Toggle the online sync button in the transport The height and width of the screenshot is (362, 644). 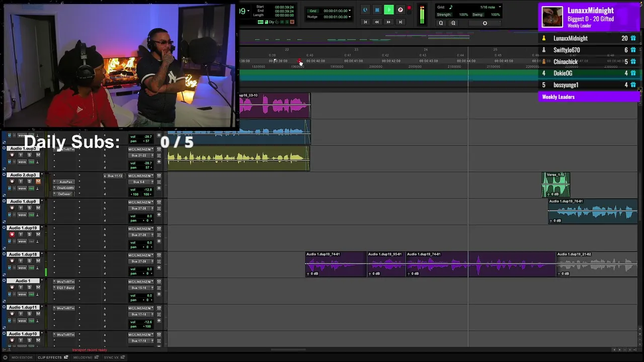pos(365,10)
